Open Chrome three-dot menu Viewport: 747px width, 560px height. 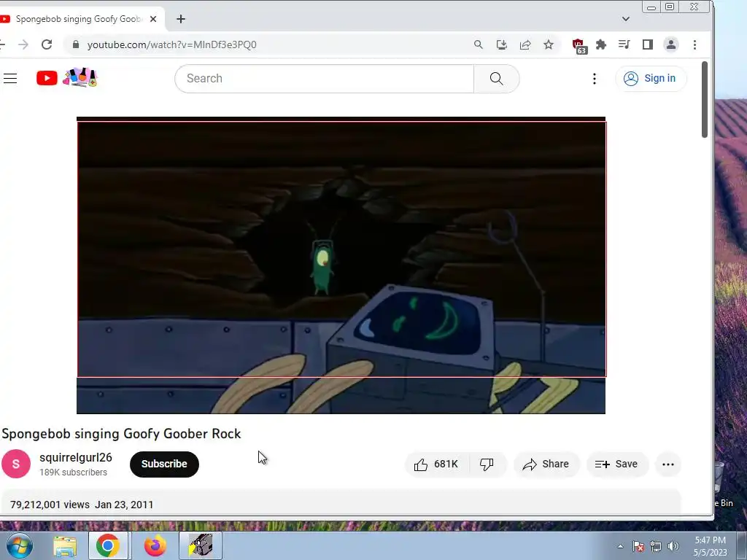tap(694, 44)
